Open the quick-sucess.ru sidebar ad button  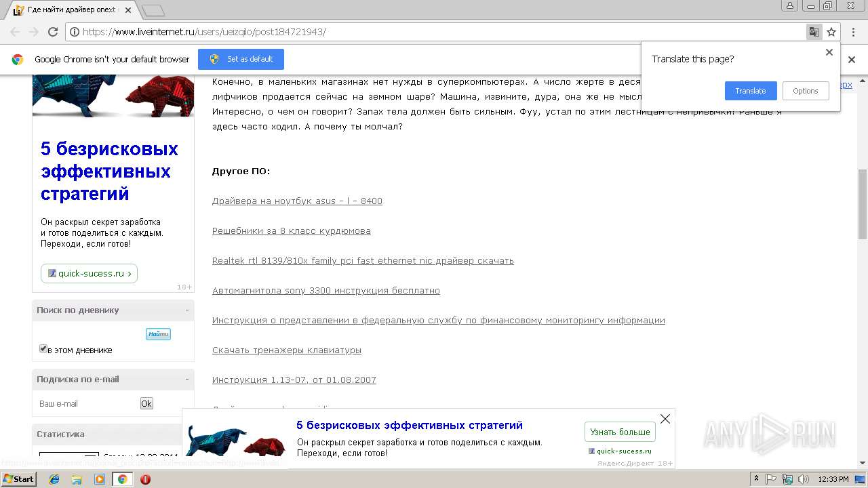click(89, 273)
